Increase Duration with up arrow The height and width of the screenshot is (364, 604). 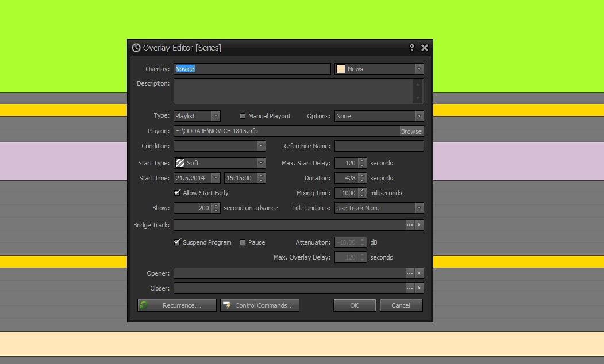point(362,176)
